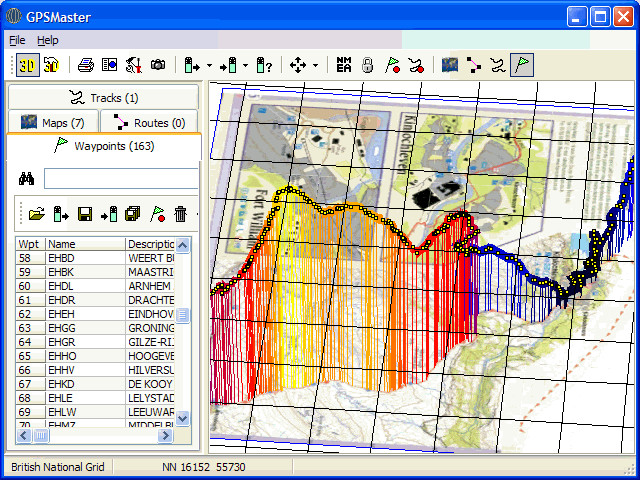Toggle the padlock lock icon

368,65
